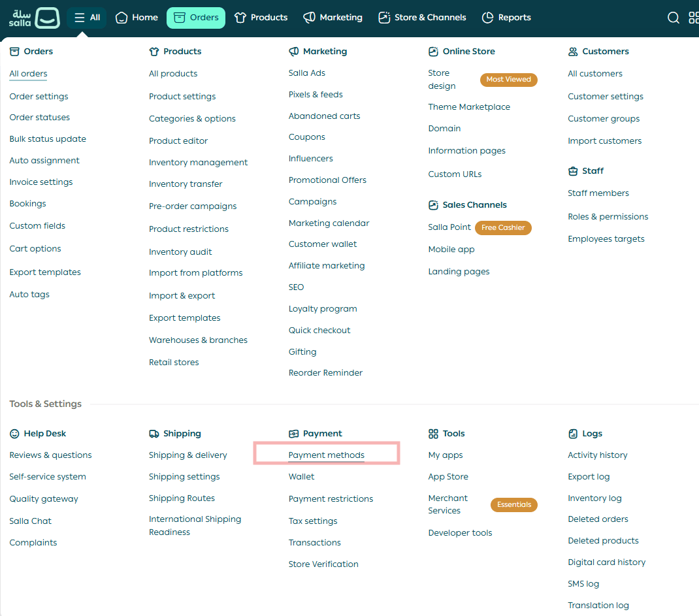
Task: Open Retail stores
Action: click(174, 363)
